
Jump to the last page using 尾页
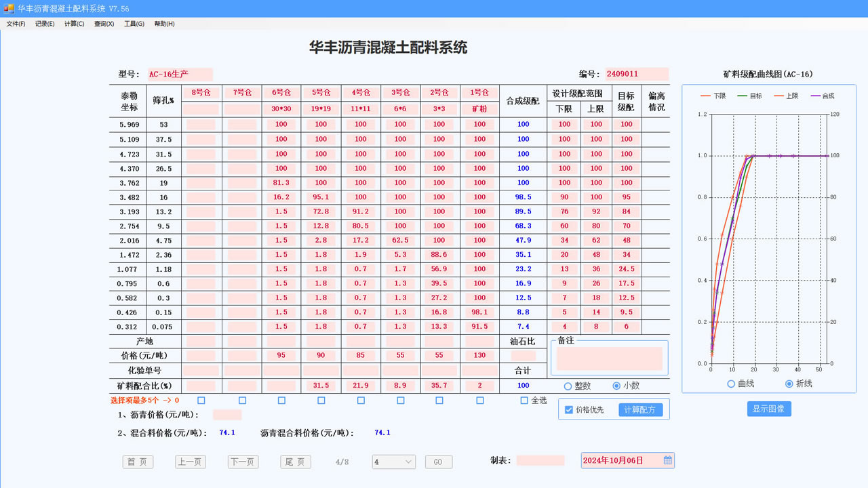pos(295,462)
